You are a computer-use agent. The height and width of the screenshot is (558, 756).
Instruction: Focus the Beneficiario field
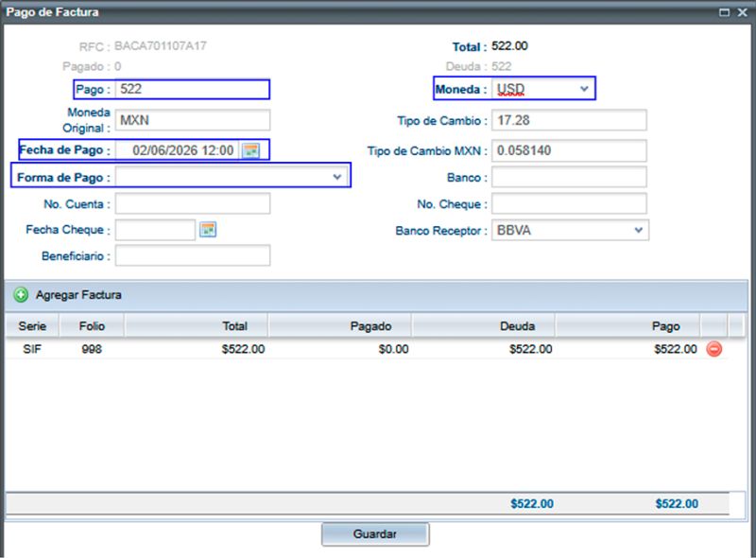pos(193,255)
